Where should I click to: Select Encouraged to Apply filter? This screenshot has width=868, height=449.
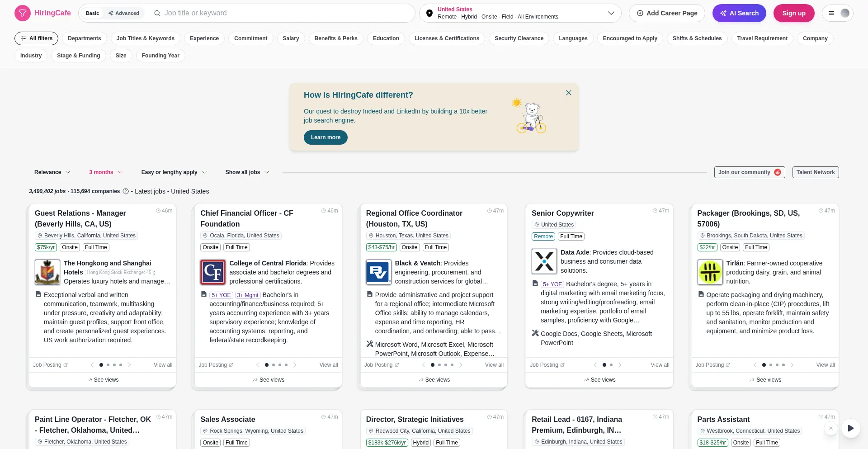click(630, 38)
